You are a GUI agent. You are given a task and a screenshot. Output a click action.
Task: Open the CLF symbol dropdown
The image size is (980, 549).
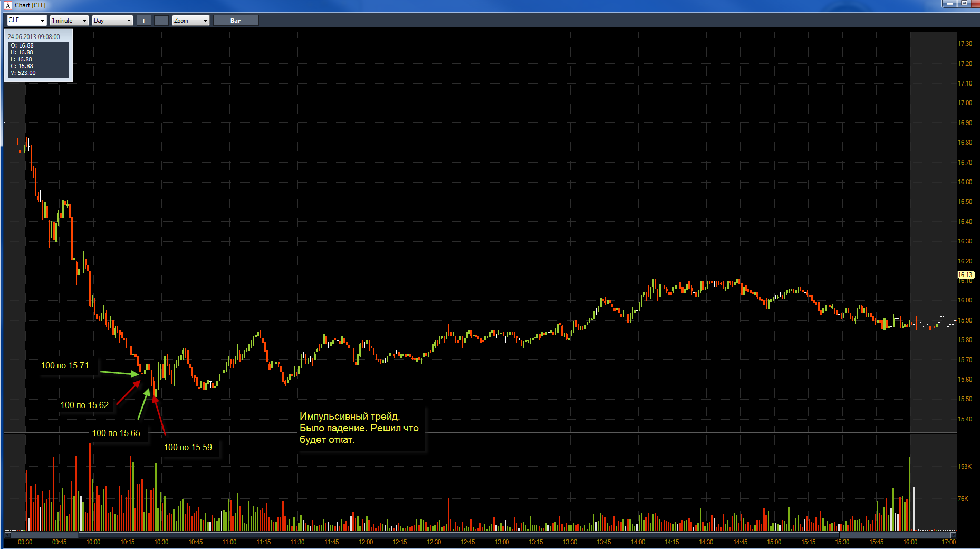click(x=27, y=21)
